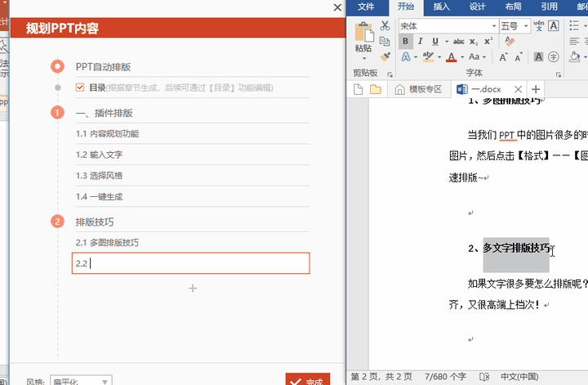Click the 完成 button
This screenshot has height=385, width=588.
[x=308, y=380]
